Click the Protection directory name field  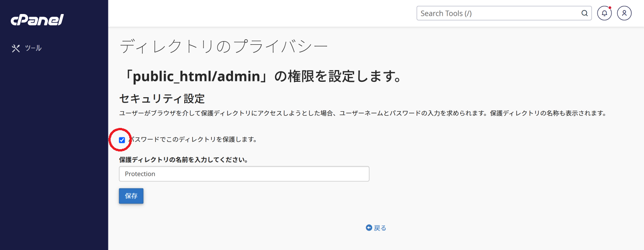pyautogui.click(x=244, y=174)
